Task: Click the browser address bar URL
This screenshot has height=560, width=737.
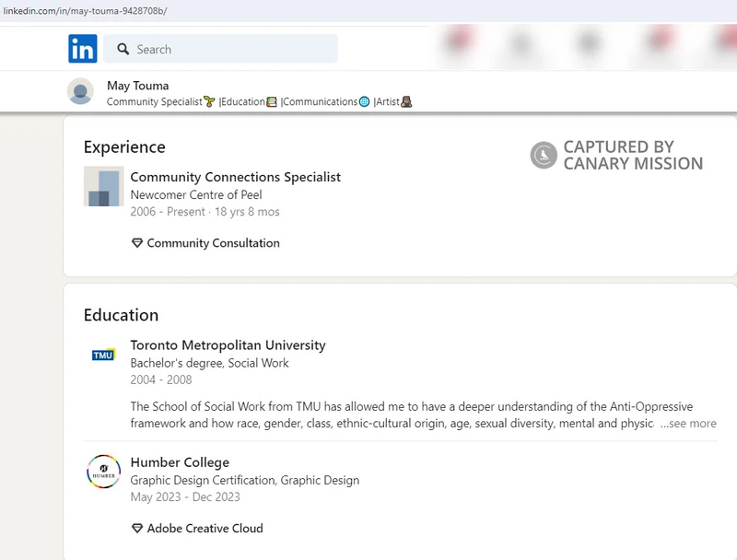Action: (x=85, y=10)
